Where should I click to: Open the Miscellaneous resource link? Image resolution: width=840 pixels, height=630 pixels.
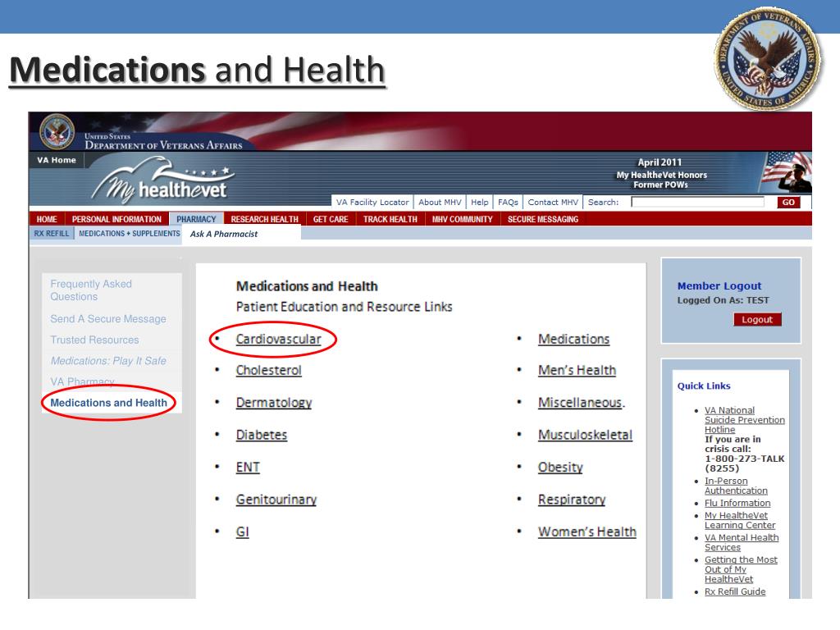pos(580,402)
